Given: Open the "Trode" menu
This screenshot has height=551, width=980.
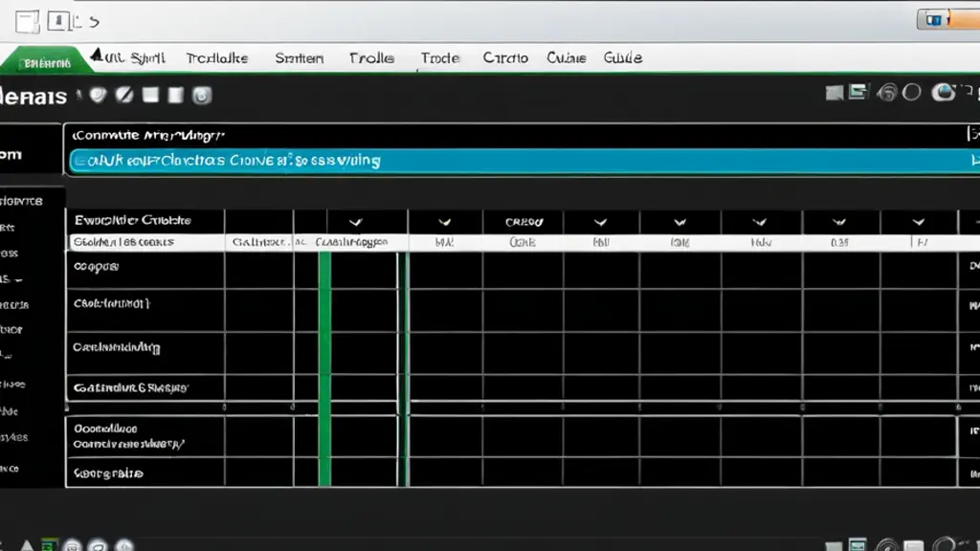Looking at the screenshot, I should tap(440, 58).
